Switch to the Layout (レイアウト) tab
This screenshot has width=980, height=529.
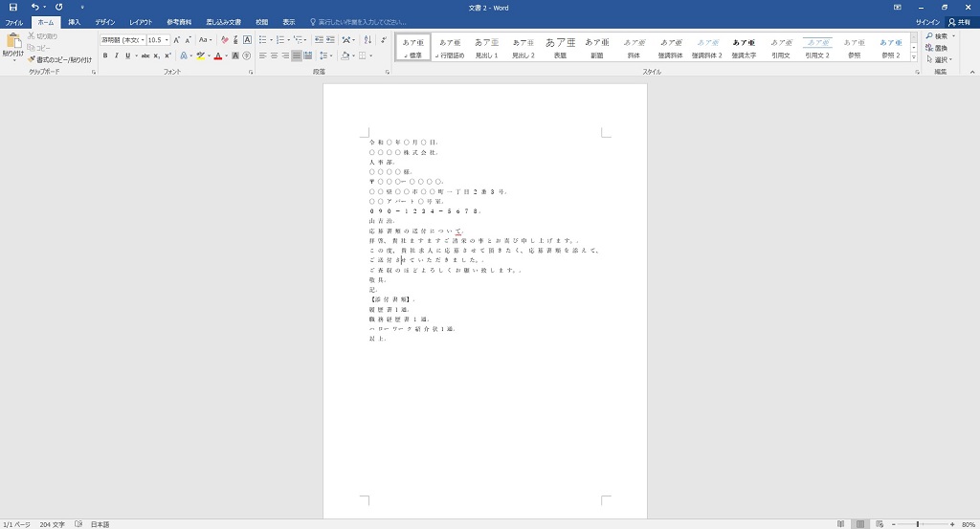tap(141, 23)
